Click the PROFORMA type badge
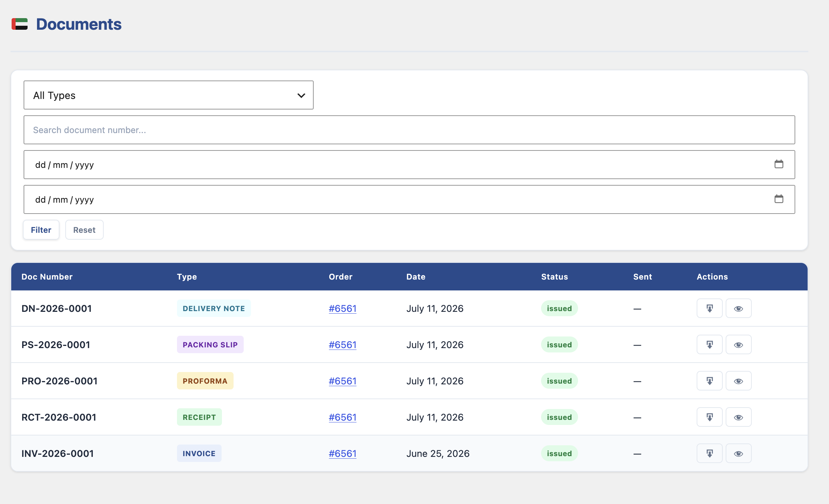The width and height of the screenshot is (829, 504). tap(205, 381)
